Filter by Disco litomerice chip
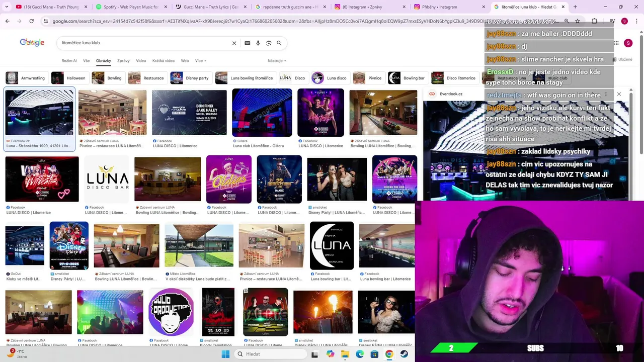This screenshot has height=362, width=644. click(x=455, y=78)
